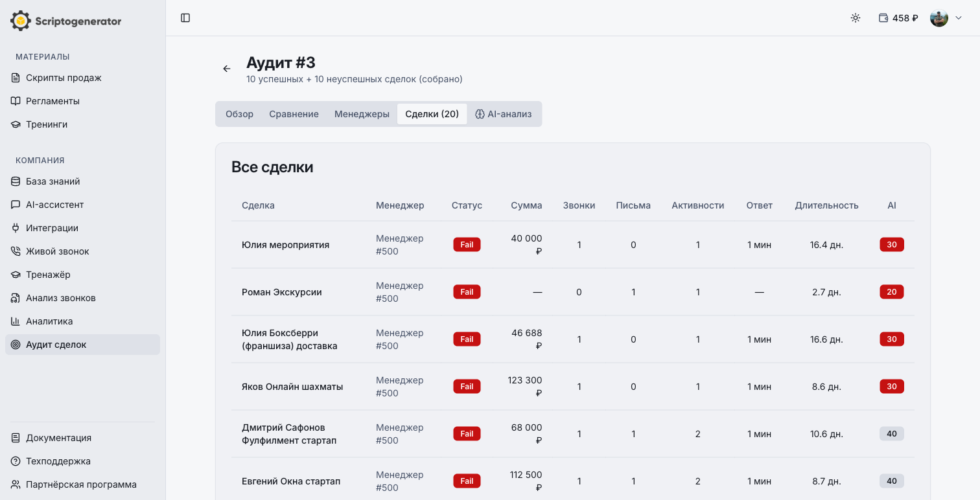Select the Менеджеры tab
The image size is (980, 500).
tap(362, 114)
